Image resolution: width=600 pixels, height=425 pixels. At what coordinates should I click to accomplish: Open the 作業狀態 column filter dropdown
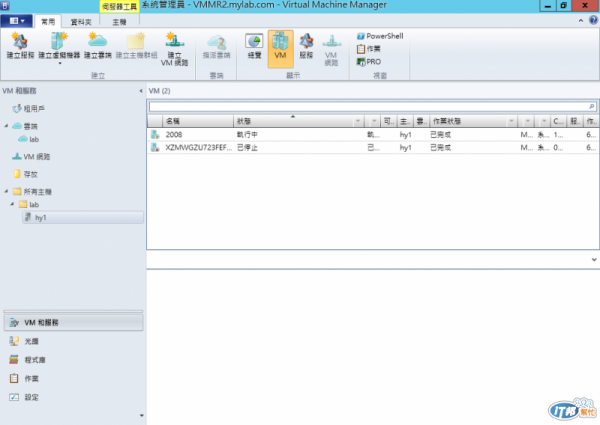pos(512,121)
